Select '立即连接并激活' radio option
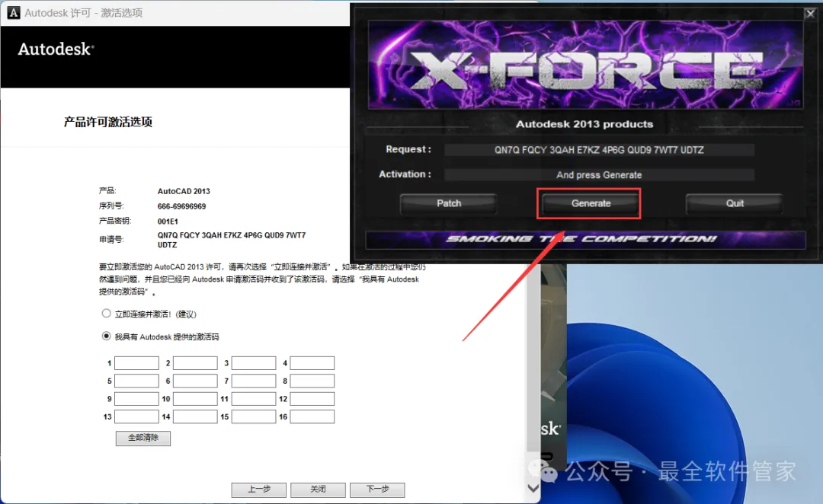The image size is (823, 504). 106,313
